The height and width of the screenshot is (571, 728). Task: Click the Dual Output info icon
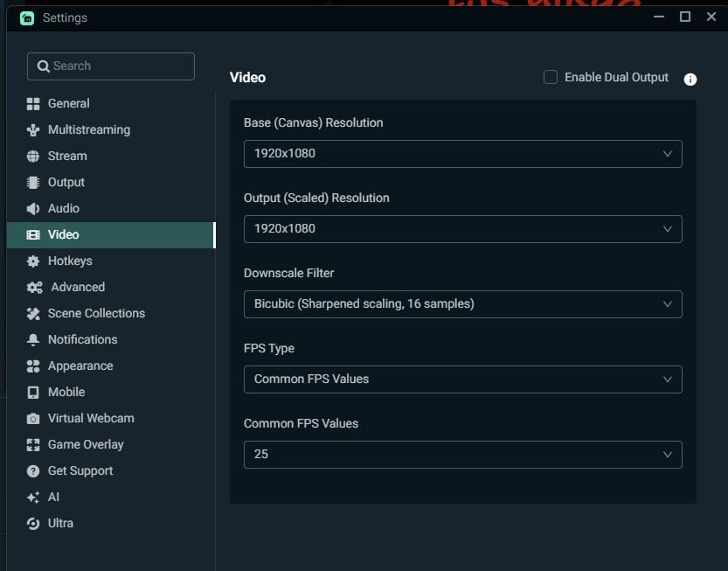690,79
